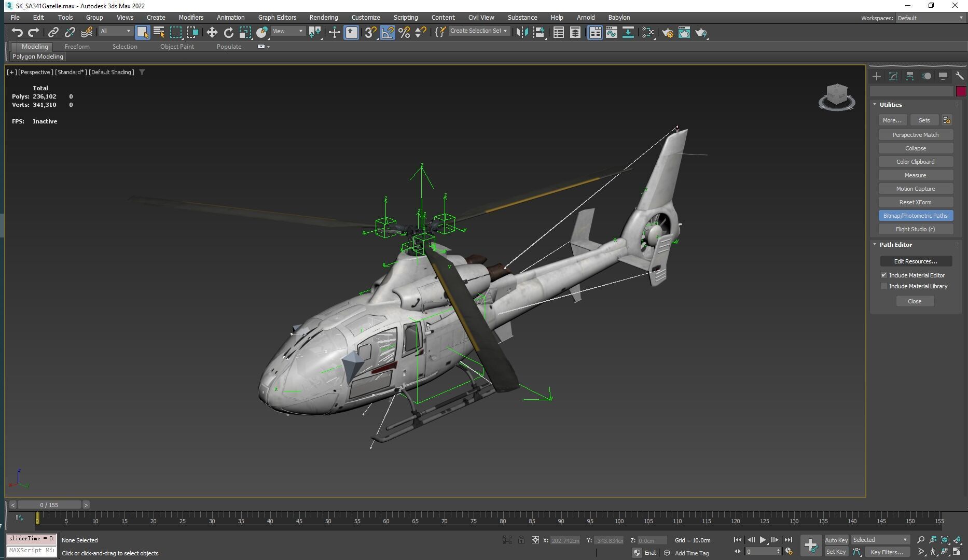This screenshot has height=560, width=968.
Task: Click the Reset XForm utility button
Action: (916, 202)
